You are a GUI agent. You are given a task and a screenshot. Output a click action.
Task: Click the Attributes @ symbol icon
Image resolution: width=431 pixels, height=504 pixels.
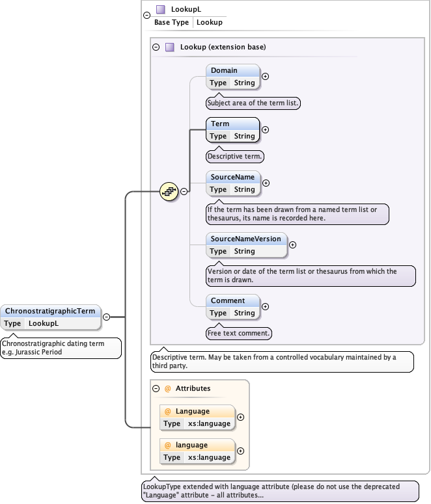click(167, 388)
